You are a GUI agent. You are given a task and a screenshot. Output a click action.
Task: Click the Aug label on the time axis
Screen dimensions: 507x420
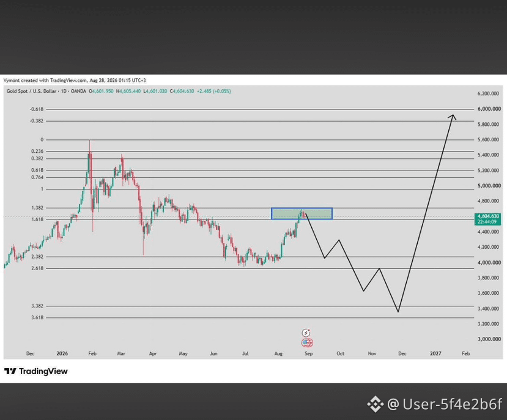click(x=278, y=354)
